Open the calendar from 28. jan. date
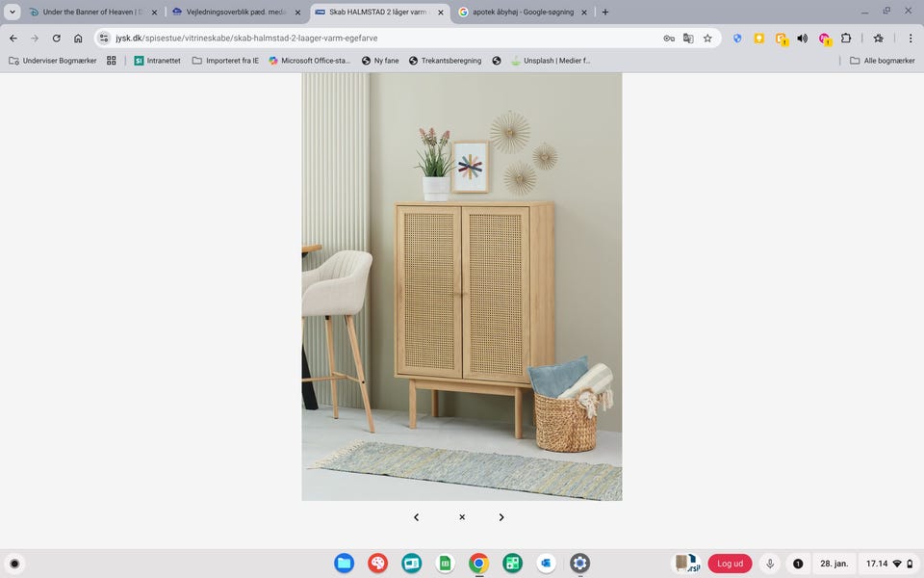The height and width of the screenshot is (578, 924). [834, 564]
